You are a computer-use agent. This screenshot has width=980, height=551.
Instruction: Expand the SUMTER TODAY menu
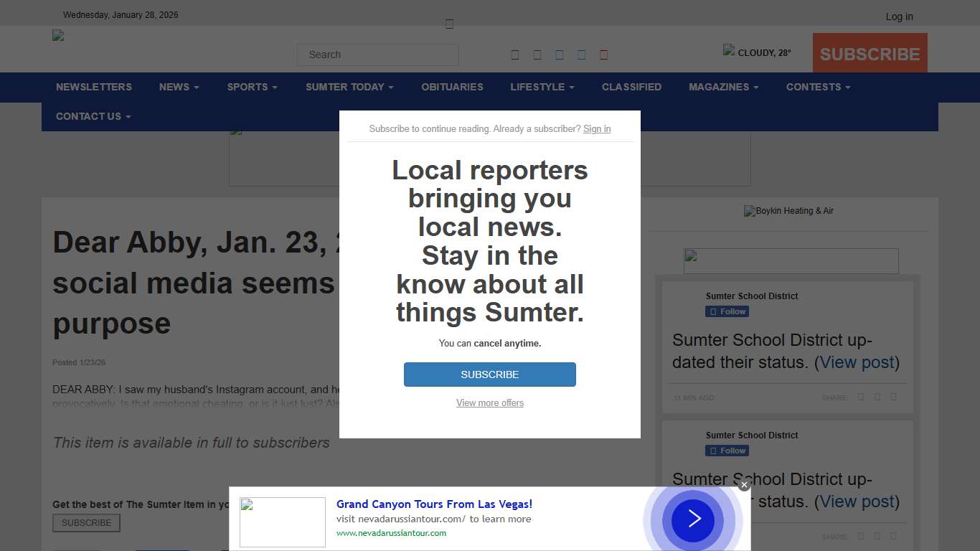pyautogui.click(x=349, y=87)
